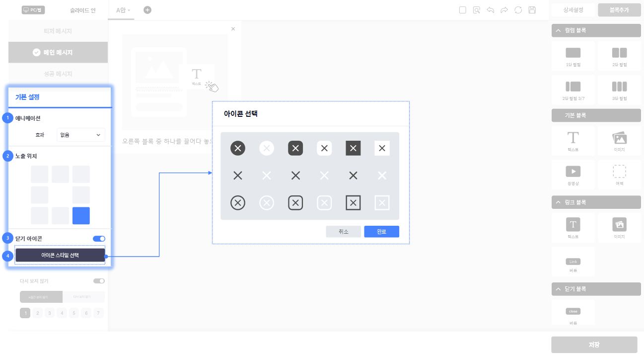Click the 아이콘 스타일 선택 button

coord(60,255)
